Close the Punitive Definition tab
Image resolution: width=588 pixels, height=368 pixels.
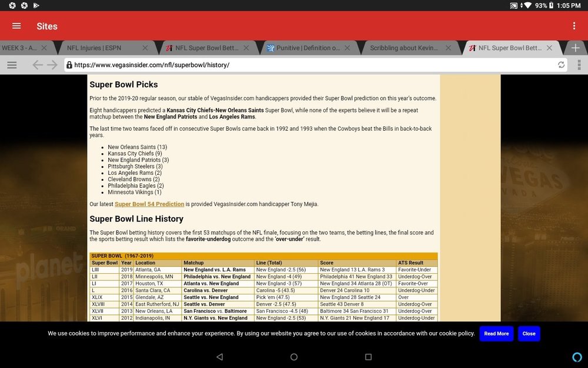click(x=348, y=48)
